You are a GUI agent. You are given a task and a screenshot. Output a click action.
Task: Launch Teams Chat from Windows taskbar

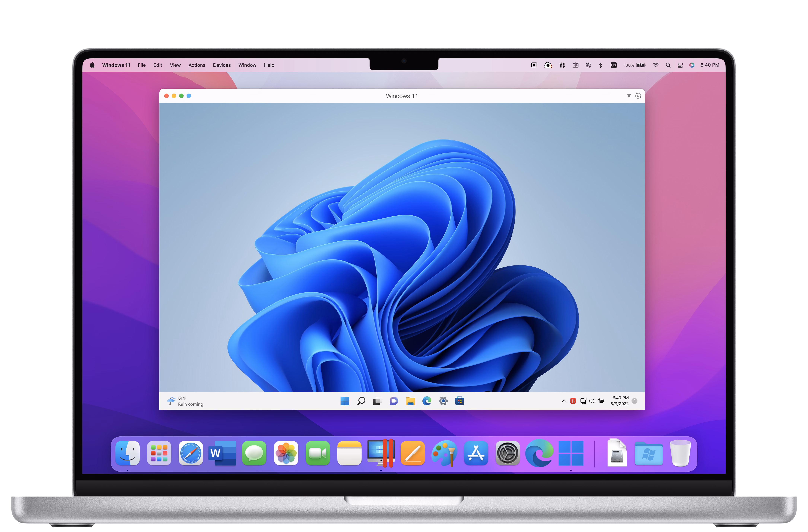click(x=394, y=401)
